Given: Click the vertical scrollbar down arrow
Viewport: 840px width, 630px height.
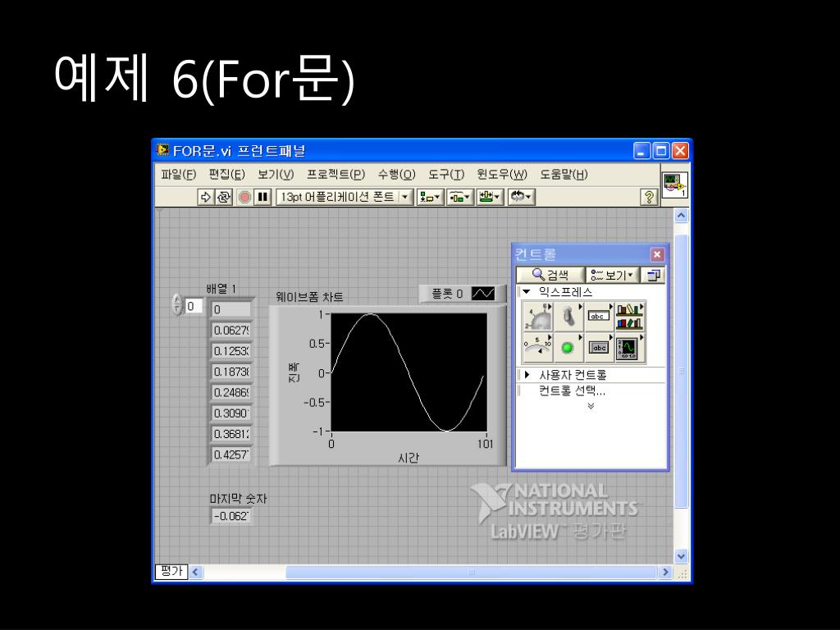Looking at the screenshot, I should click(681, 556).
